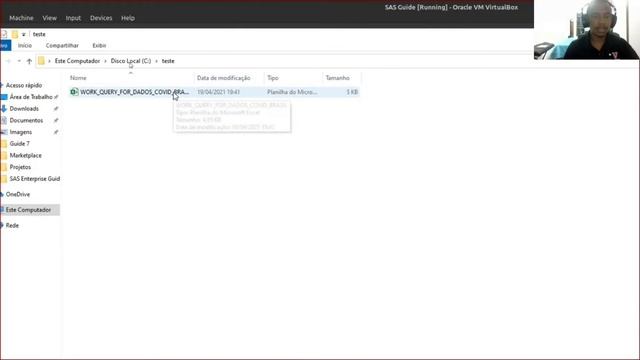Click the Downloads arrow icon in sidebar
This screenshot has height=360, width=640.
tap(4, 109)
